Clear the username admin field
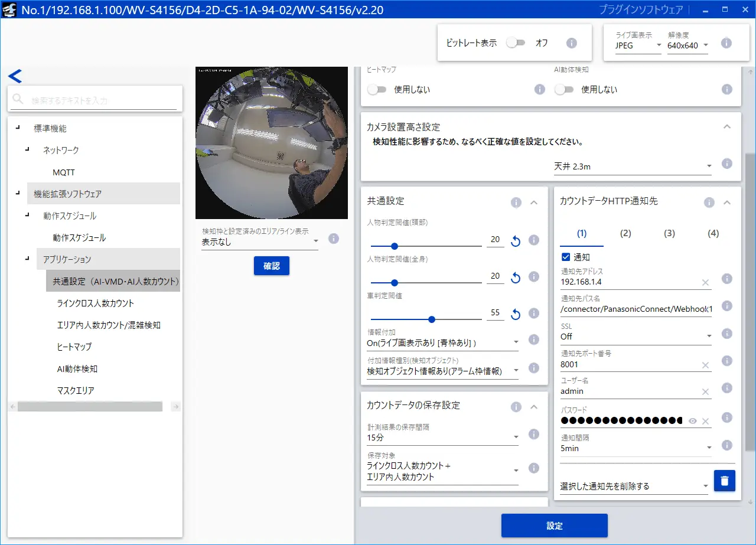 pos(705,391)
